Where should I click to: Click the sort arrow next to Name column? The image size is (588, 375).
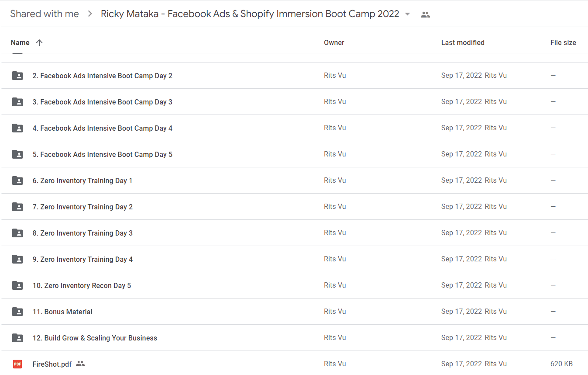point(39,42)
